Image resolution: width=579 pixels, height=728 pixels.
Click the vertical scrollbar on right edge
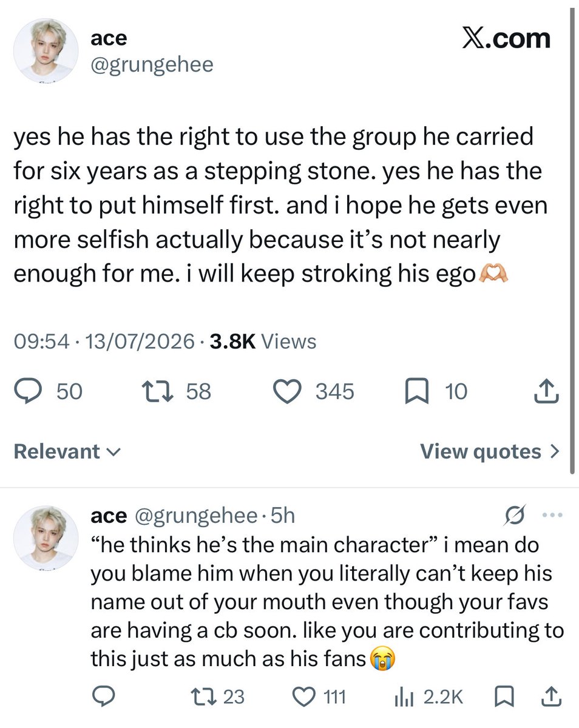pos(573,238)
